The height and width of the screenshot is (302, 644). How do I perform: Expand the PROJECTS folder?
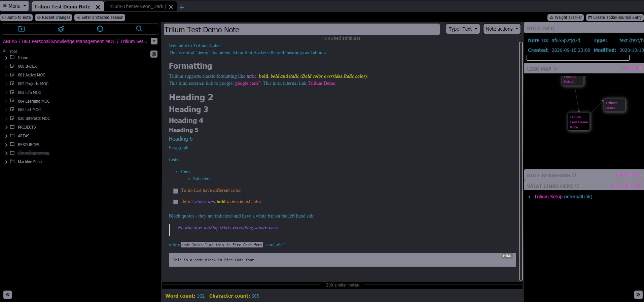point(6,127)
